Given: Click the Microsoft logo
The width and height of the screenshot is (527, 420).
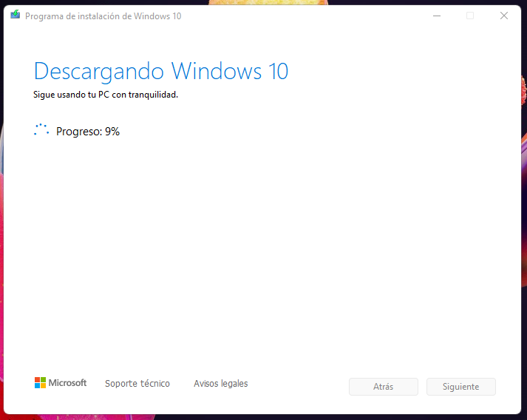Looking at the screenshot, I should point(61,383).
